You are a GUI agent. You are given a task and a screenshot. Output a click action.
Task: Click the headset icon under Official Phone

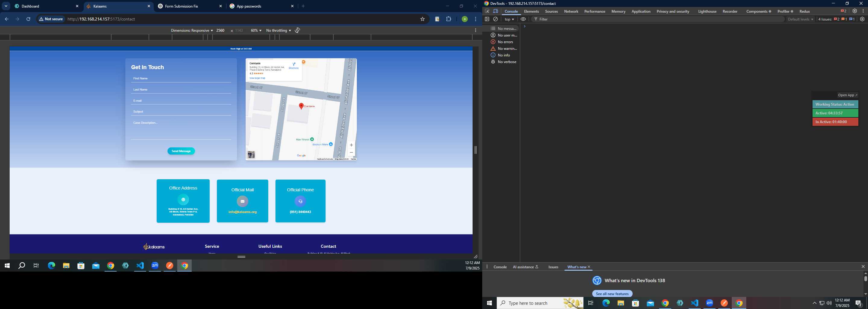(300, 201)
